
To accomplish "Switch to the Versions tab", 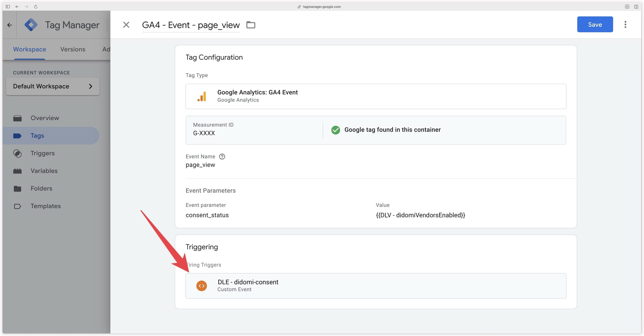I will [73, 49].
